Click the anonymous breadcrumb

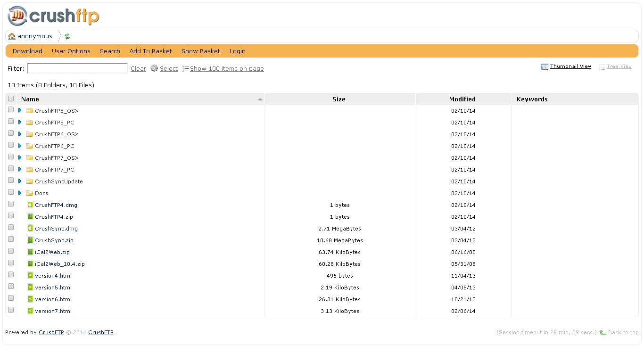point(35,36)
